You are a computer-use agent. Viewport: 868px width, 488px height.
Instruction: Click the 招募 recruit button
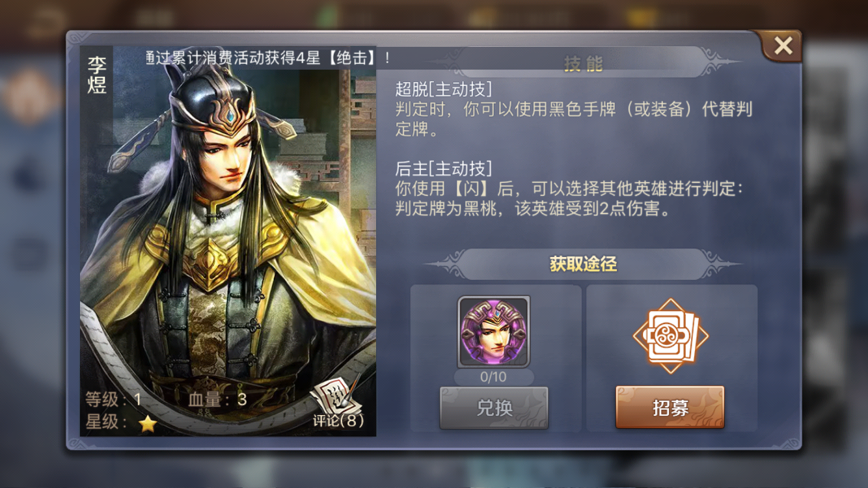pos(670,408)
